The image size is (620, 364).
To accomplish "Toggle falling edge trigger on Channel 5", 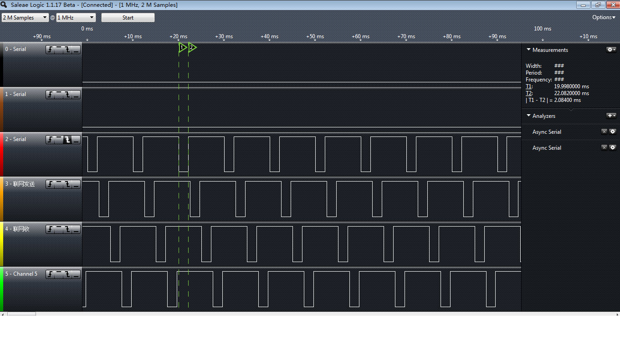I will [67, 274].
